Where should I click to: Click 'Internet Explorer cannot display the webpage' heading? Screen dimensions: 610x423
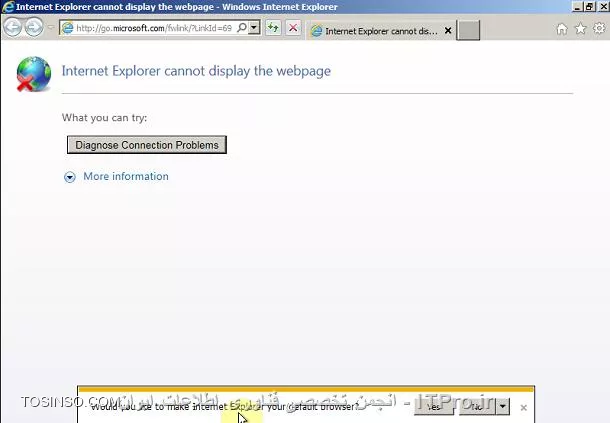[x=196, y=71]
